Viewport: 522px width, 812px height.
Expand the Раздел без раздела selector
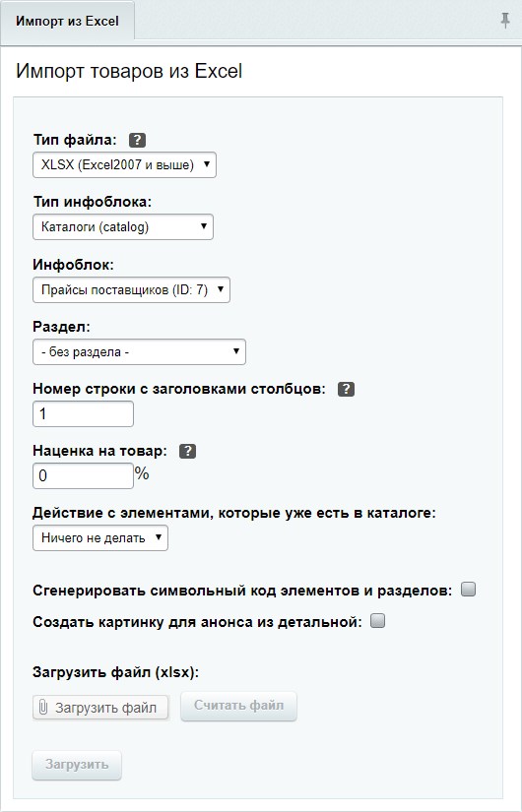[139, 352]
